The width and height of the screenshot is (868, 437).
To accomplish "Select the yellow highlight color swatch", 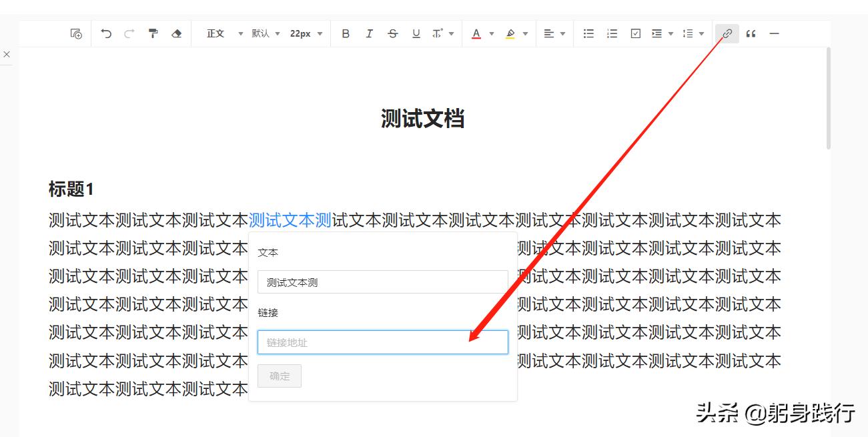I will tap(511, 33).
